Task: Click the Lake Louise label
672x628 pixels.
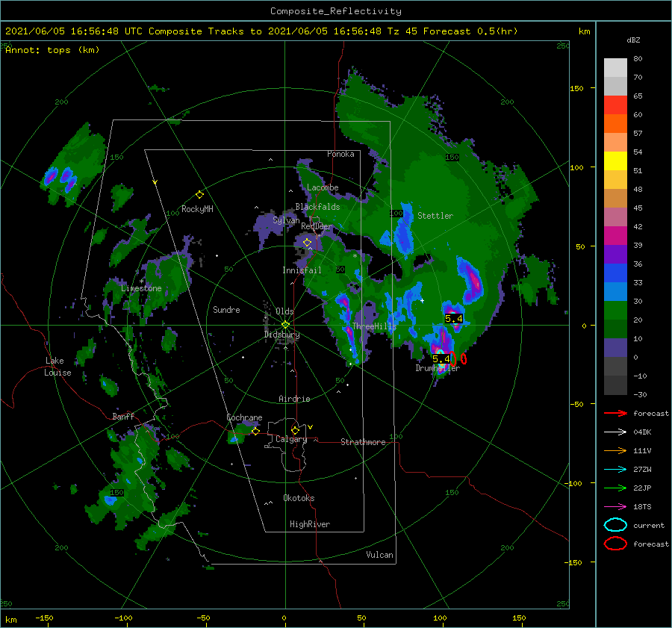Action: [x=57, y=367]
